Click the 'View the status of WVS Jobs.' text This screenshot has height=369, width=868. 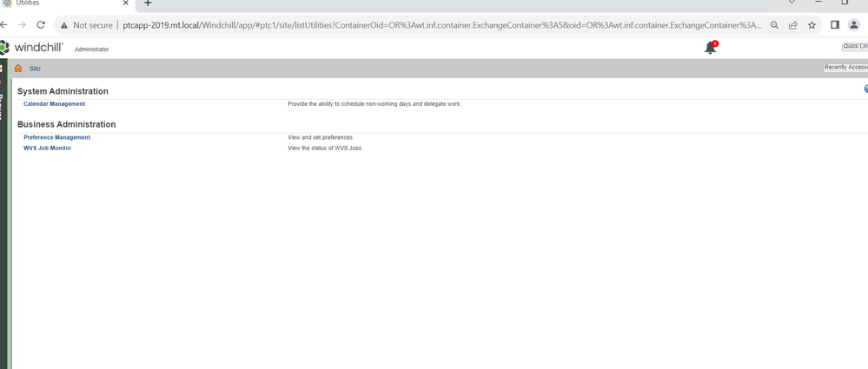tap(326, 148)
